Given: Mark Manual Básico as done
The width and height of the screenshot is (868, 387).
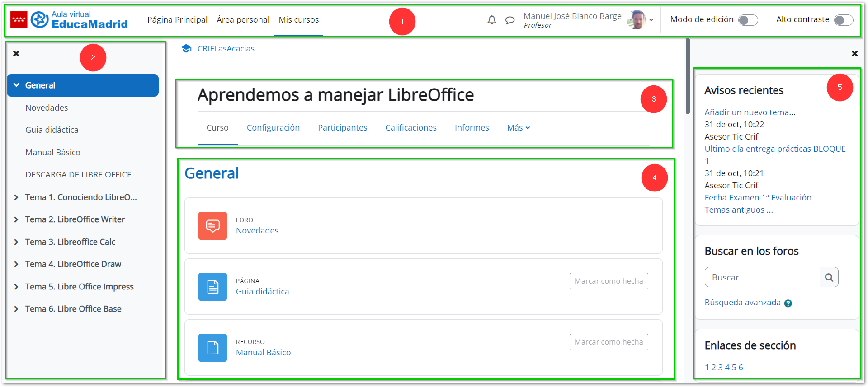Looking at the screenshot, I should [x=609, y=342].
